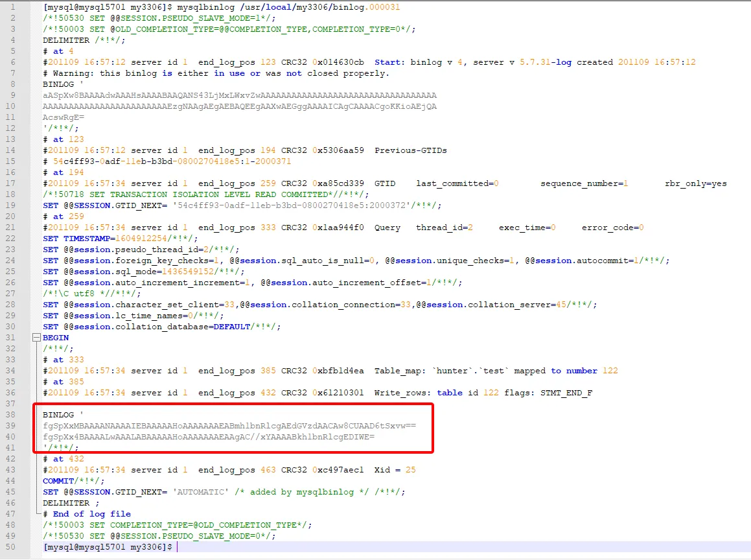Click the base64 line starting 'fgSpXx4BAAAALwAAALAB'
The height and width of the screenshot is (560, 751).
[209, 437]
